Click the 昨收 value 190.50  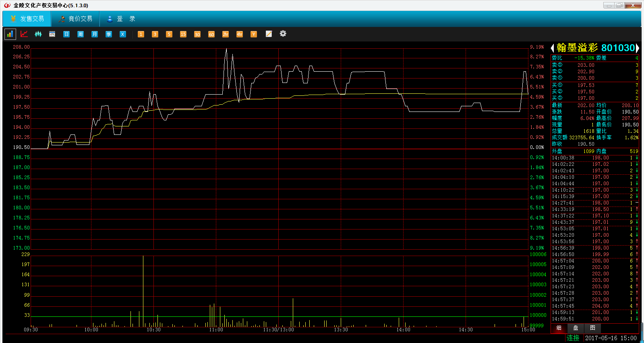pyautogui.click(x=586, y=144)
